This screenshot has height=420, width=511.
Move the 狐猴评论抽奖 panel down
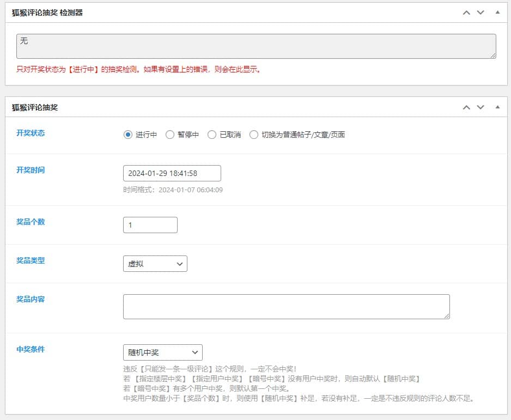pyautogui.click(x=480, y=107)
